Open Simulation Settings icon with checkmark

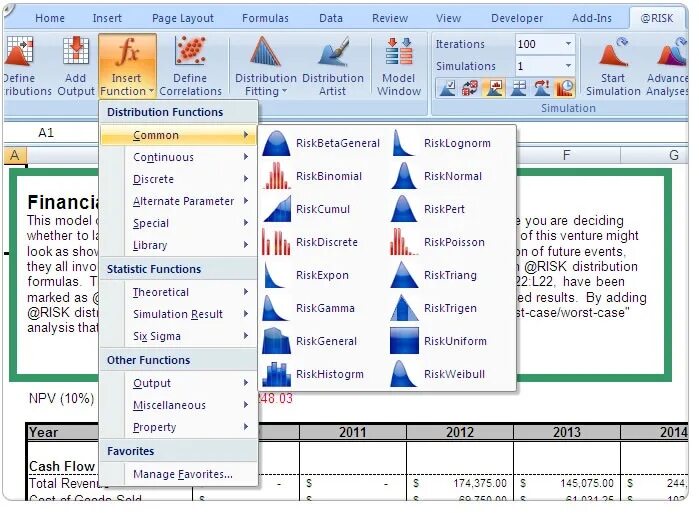(x=447, y=87)
